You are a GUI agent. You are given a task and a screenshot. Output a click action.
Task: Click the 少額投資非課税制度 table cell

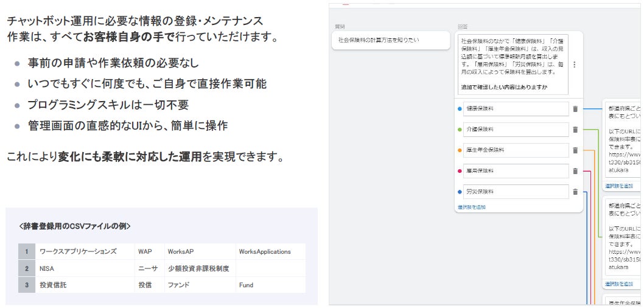(x=200, y=268)
